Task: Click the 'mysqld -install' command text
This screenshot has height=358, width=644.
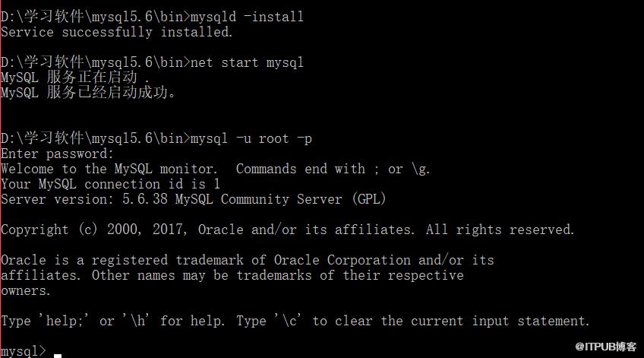Action: (x=247, y=17)
